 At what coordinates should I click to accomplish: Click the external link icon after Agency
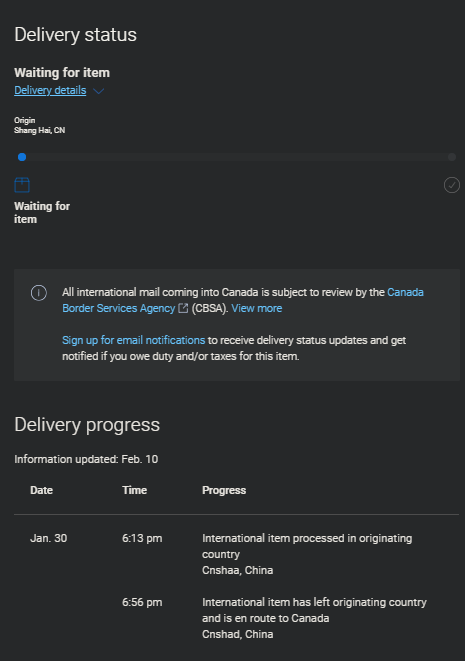[183, 308]
